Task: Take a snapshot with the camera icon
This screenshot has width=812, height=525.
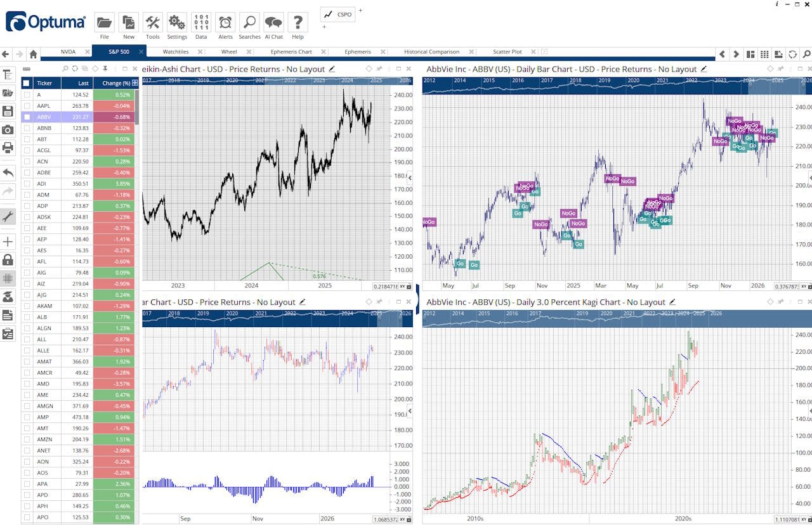Action: (8, 130)
